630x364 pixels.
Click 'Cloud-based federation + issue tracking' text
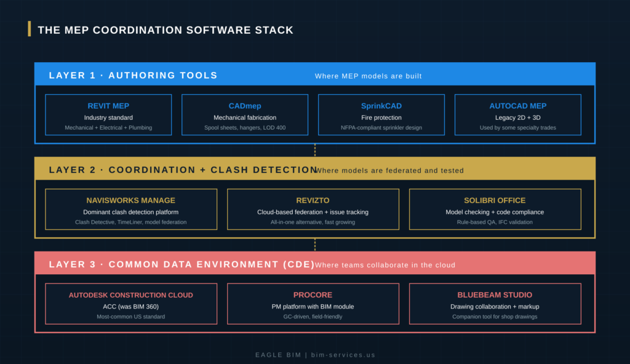313,212
